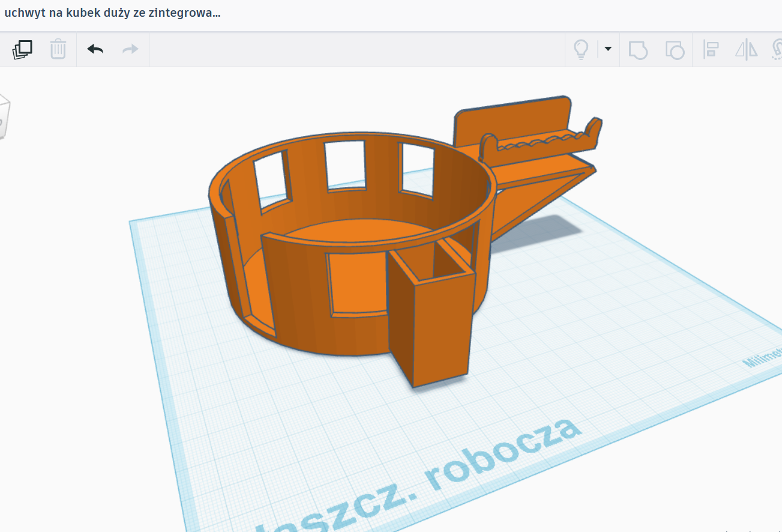Viewport: 782px width, 532px height.
Task: Click the Group shapes icon
Action: coord(638,49)
